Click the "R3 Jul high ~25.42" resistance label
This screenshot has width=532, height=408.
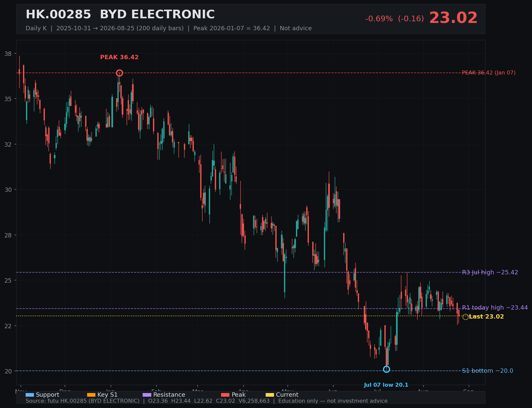point(490,272)
